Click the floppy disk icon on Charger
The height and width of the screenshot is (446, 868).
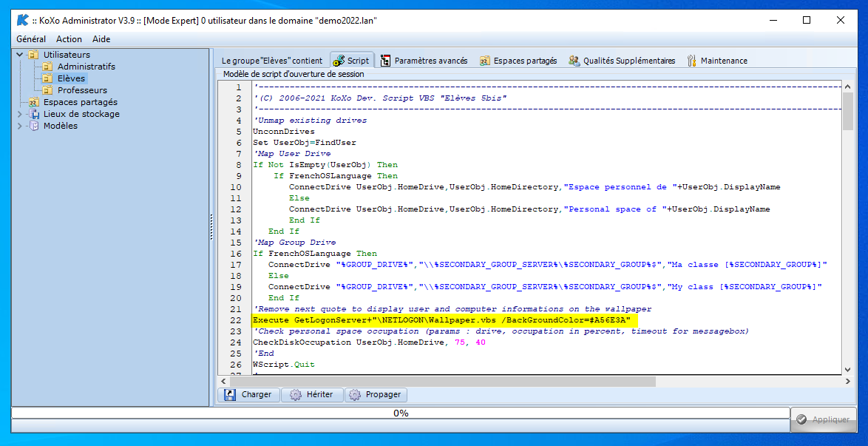230,394
